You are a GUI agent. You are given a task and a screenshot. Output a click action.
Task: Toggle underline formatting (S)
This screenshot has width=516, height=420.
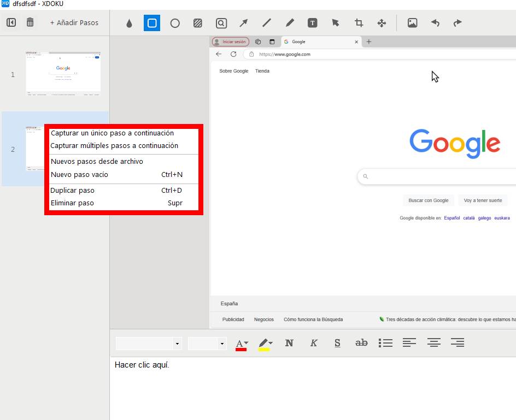(x=337, y=343)
